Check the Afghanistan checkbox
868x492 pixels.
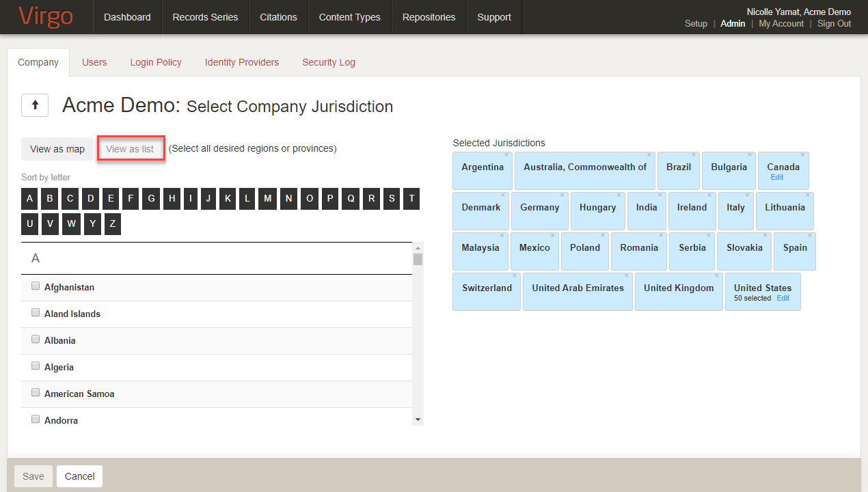(x=36, y=286)
